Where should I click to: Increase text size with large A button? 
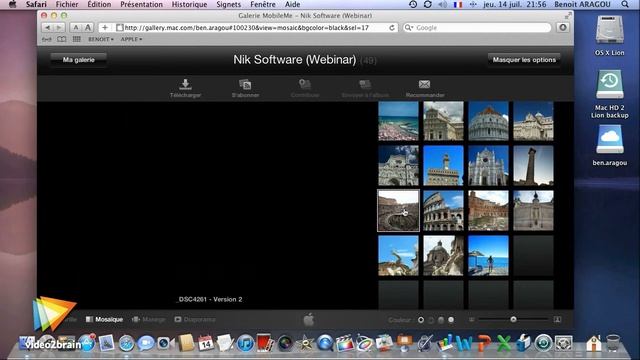(88, 27)
